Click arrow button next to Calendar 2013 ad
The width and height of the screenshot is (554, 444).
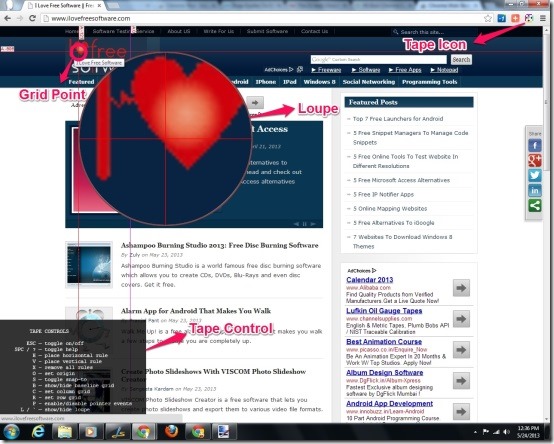pyautogui.click(x=461, y=288)
